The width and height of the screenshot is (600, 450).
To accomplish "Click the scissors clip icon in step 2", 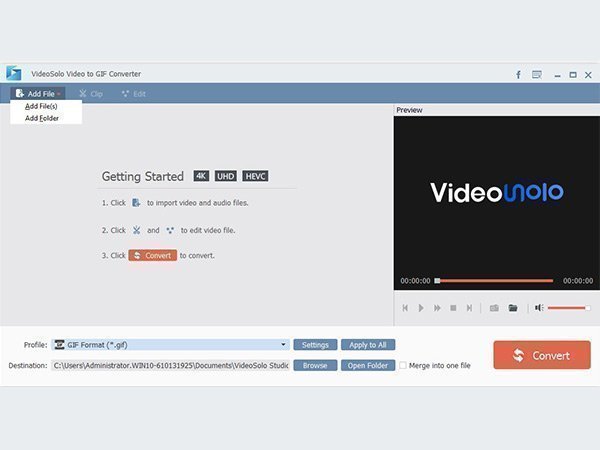I will coord(137,230).
